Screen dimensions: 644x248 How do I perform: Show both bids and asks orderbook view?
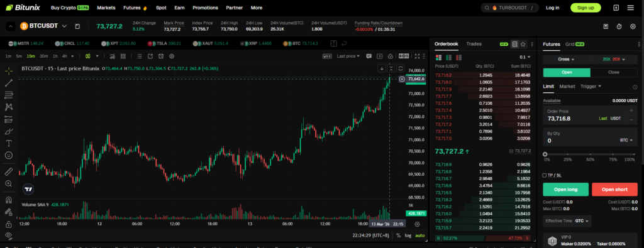(x=438, y=57)
